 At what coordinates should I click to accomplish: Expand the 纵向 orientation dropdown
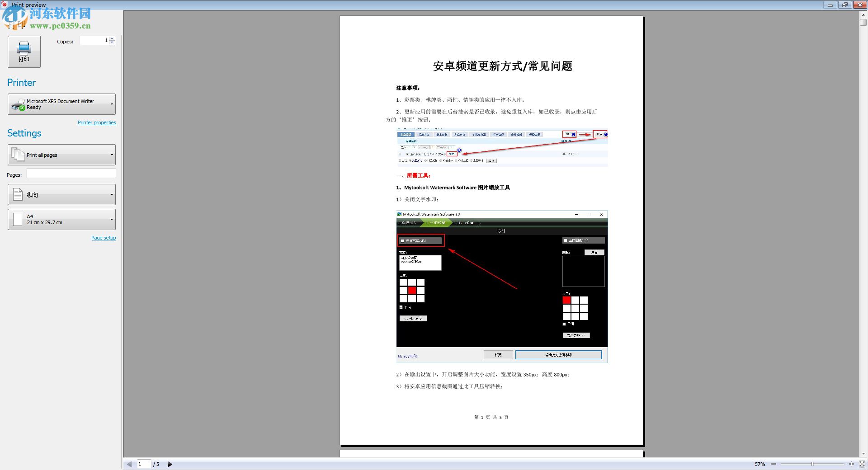(x=112, y=194)
